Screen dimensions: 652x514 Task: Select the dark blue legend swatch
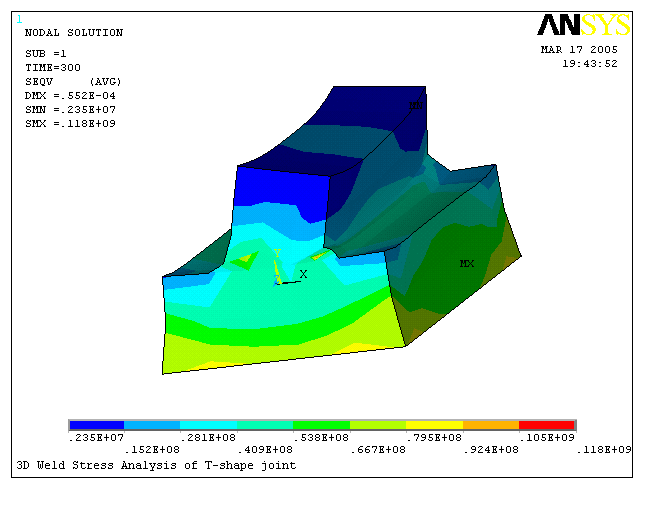pos(96,425)
